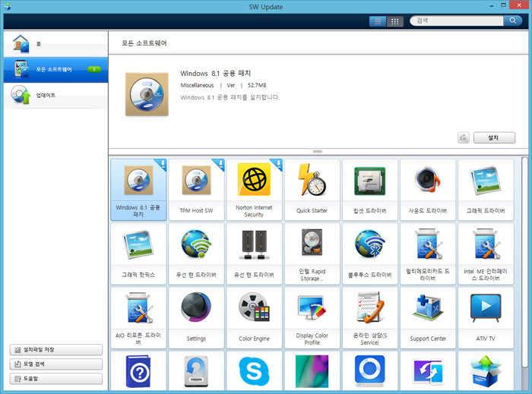The height and width of the screenshot is (394, 532).
Task: Click the green count badge on 모든 소프트웨어
Action: click(x=94, y=69)
